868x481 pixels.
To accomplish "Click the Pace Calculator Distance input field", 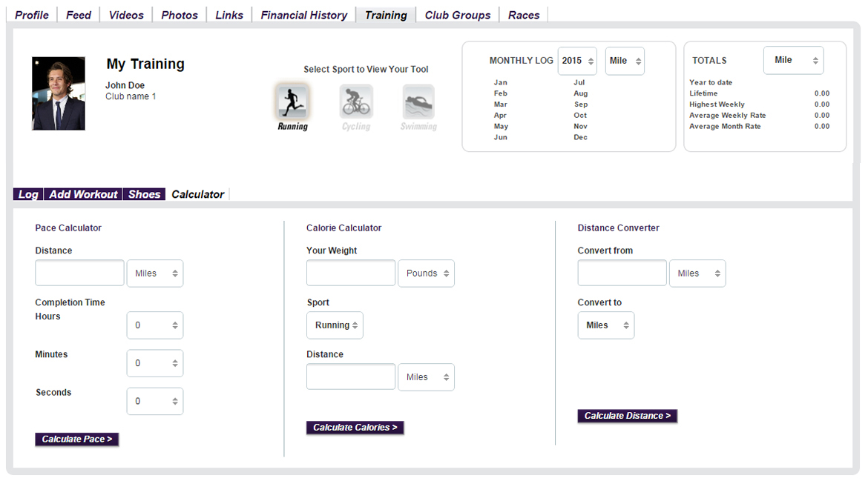I will (x=80, y=273).
